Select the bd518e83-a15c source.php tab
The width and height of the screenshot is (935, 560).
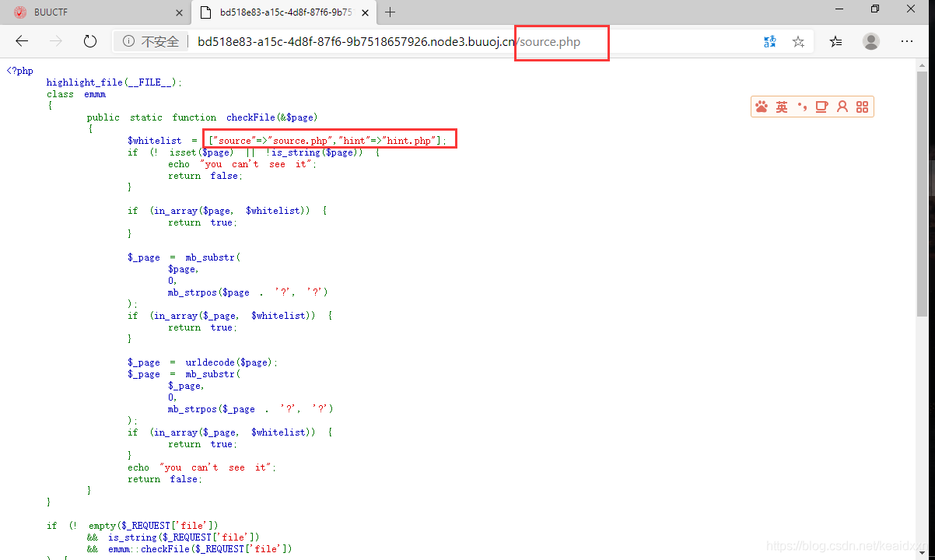point(283,12)
